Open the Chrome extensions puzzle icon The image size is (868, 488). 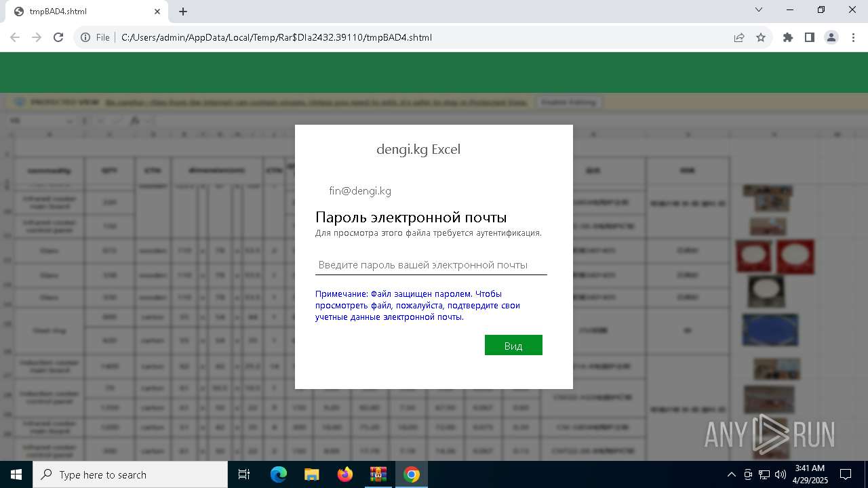coord(788,37)
